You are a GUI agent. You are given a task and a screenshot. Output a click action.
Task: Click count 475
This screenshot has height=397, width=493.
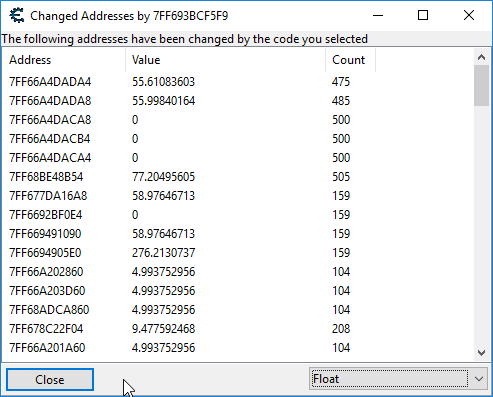pyautogui.click(x=341, y=82)
